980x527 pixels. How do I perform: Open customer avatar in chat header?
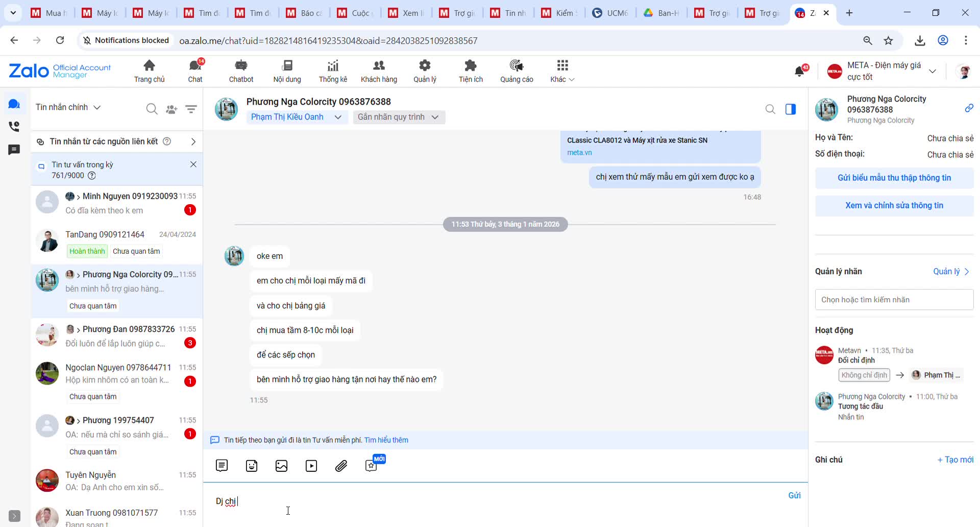pyautogui.click(x=226, y=109)
